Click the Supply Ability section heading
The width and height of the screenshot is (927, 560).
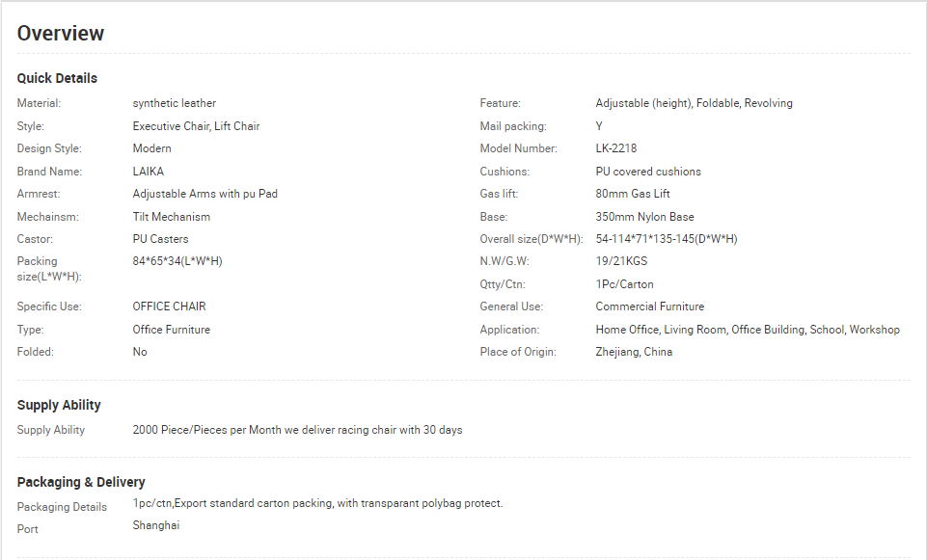pyautogui.click(x=59, y=405)
